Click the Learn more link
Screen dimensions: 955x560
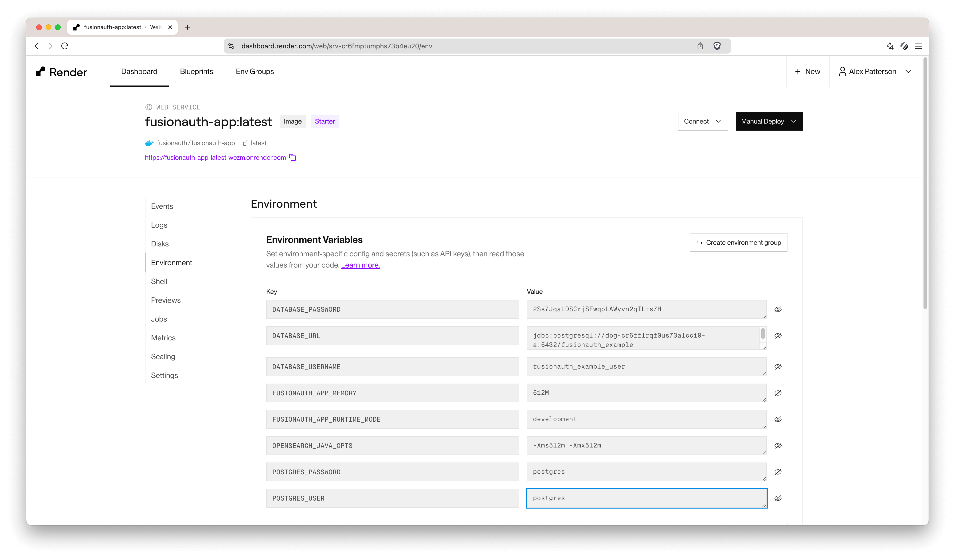coord(360,265)
